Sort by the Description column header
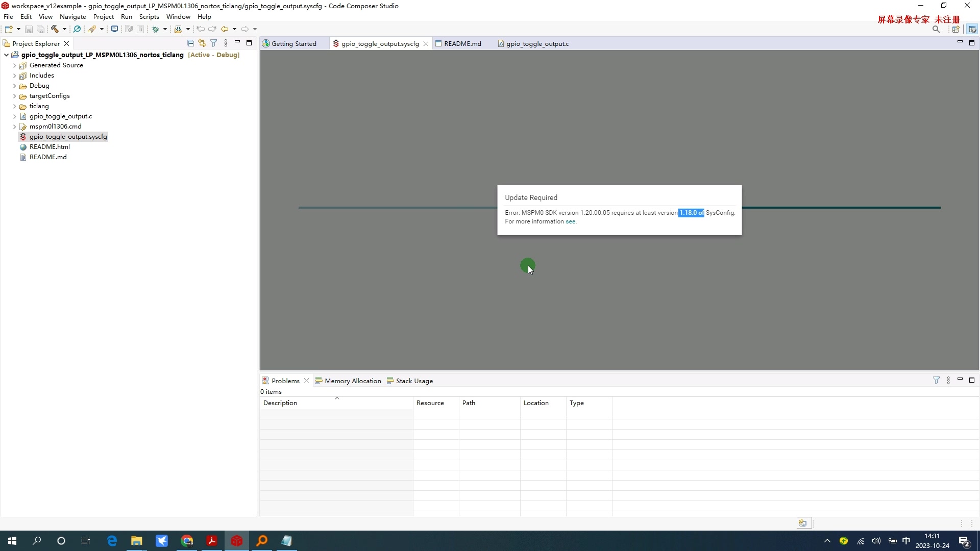The width and height of the screenshot is (980, 551). coord(280,403)
